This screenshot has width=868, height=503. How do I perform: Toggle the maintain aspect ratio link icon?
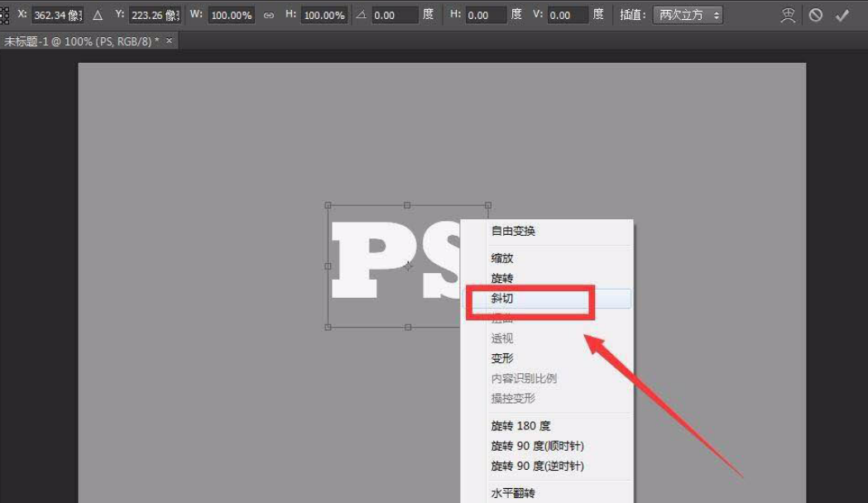click(x=268, y=15)
